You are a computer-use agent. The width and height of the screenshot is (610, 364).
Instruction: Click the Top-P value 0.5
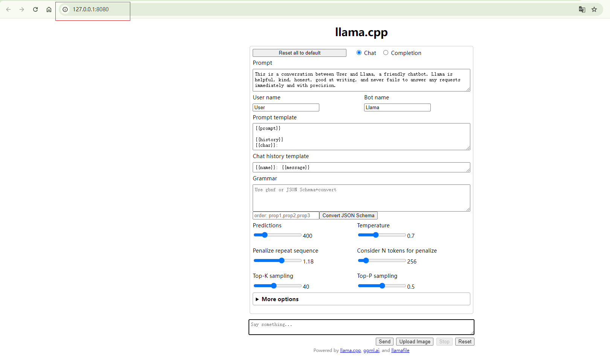pyautogui.click(x=411, y=287)
